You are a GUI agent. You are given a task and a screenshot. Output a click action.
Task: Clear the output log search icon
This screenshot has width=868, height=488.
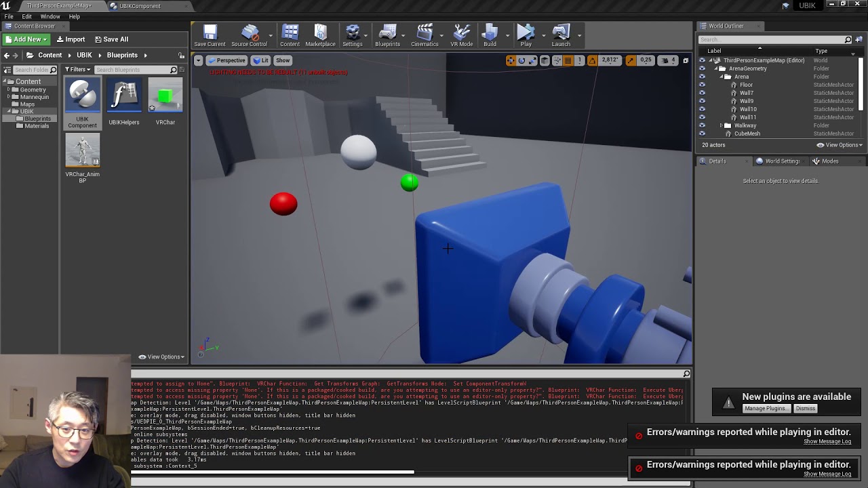[686, 373]
